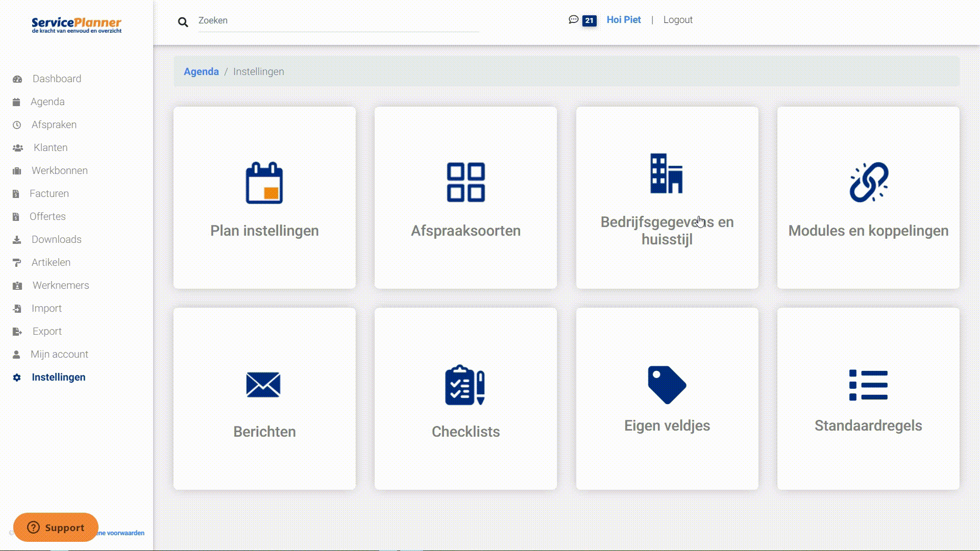Open Agenda from the sidebar menu
Image resolution: width=980 pixels, height=551 pixels.
(x=47, y=102)
